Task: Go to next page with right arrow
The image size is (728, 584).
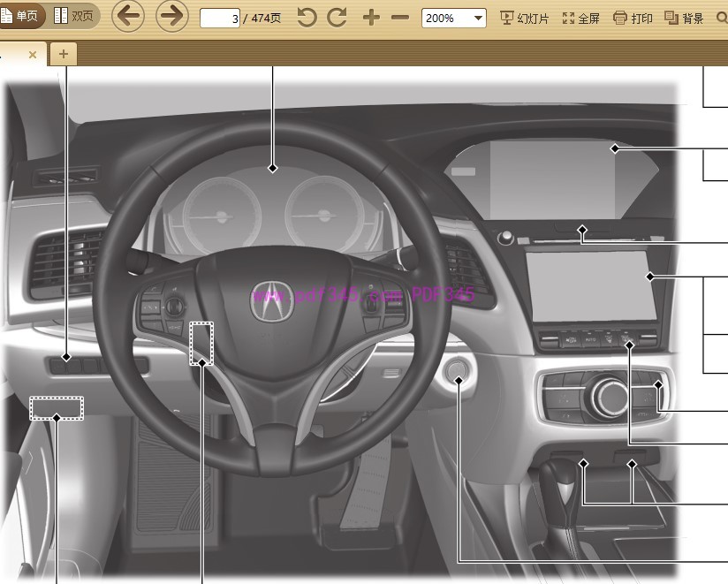Action: [171, 16]
